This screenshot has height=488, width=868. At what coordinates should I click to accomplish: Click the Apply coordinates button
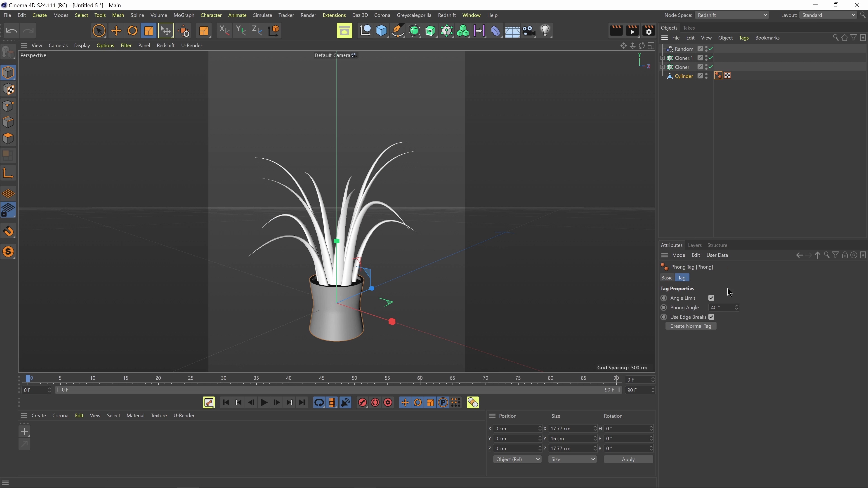(x=628, y=459)
